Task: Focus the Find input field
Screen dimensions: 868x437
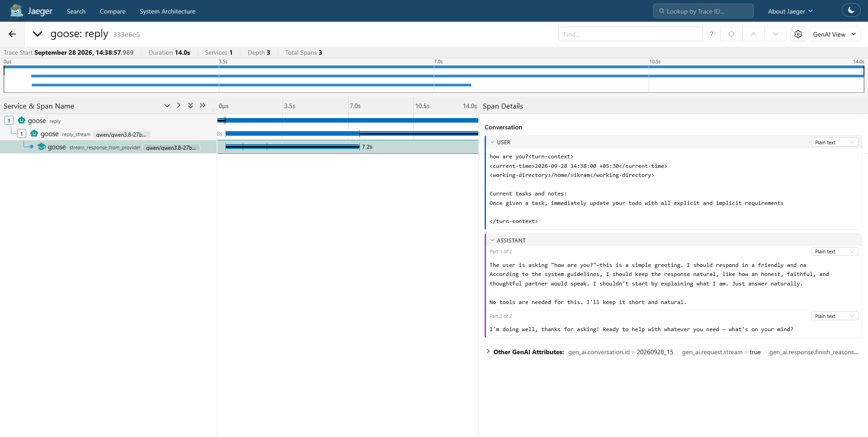Action: [630, 34]
